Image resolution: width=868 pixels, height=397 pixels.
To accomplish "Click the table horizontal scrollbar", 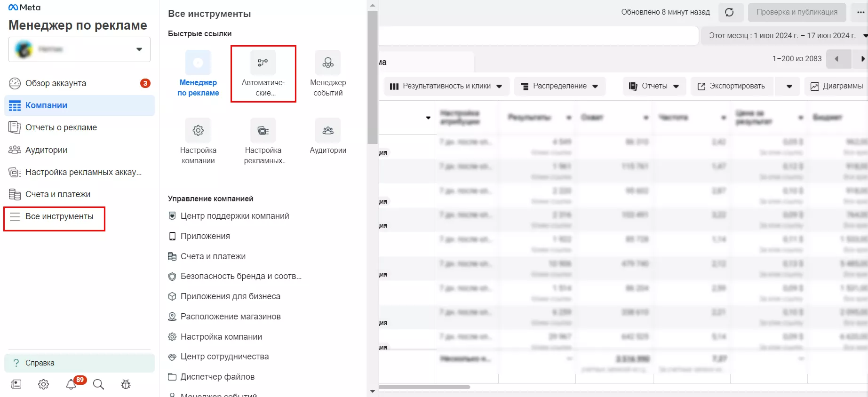I will click(424, 387).
